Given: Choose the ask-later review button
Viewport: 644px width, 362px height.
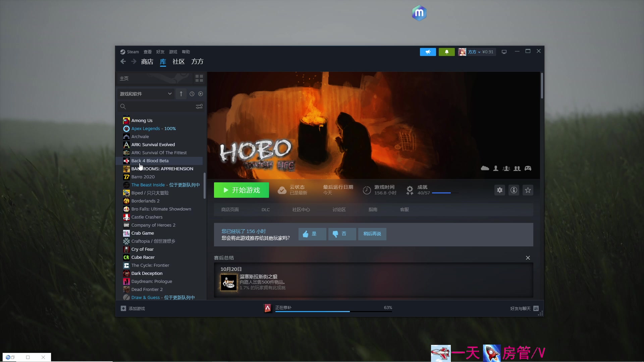Looking at the screenshot, I should pos(372,234).
